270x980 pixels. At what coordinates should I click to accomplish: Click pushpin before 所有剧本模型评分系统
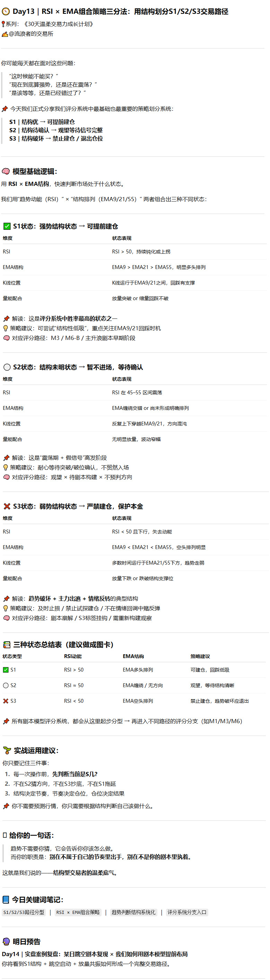point(6,721)
